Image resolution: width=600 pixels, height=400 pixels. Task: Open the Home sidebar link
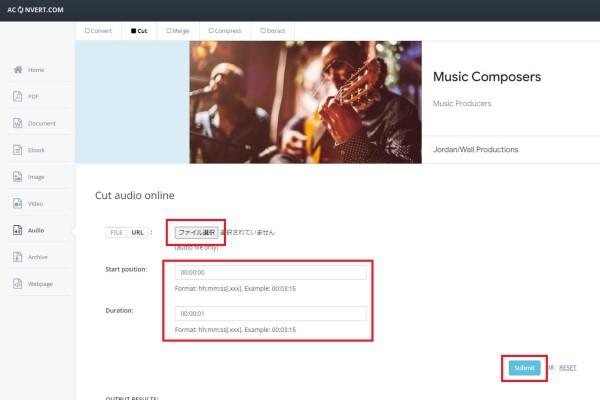coord(36,70)
